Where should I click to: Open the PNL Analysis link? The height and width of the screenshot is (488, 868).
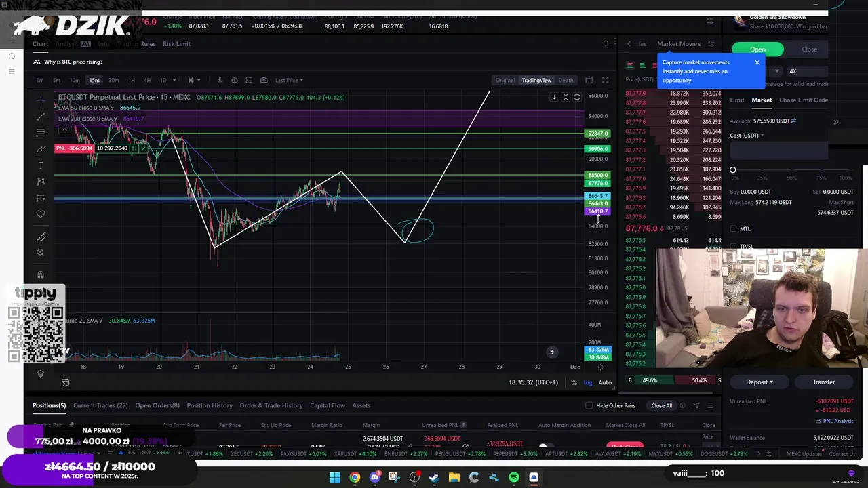[x=835, y=421]
